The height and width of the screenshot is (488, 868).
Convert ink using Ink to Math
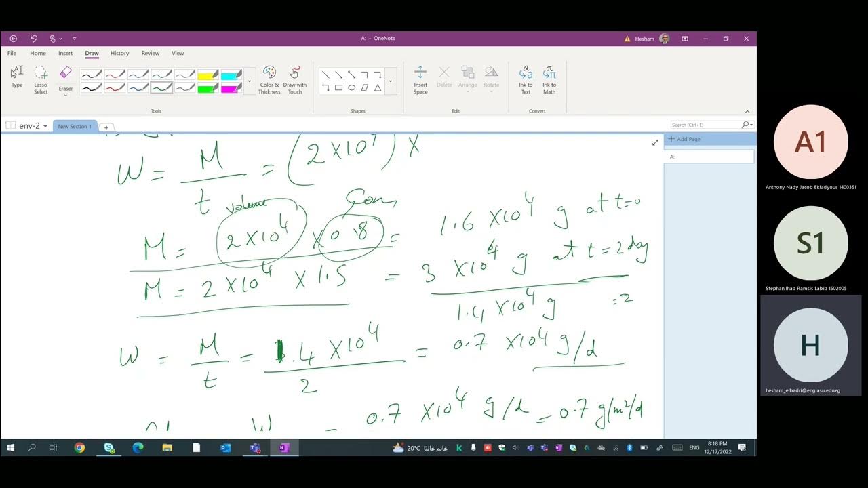pos(549,80)
